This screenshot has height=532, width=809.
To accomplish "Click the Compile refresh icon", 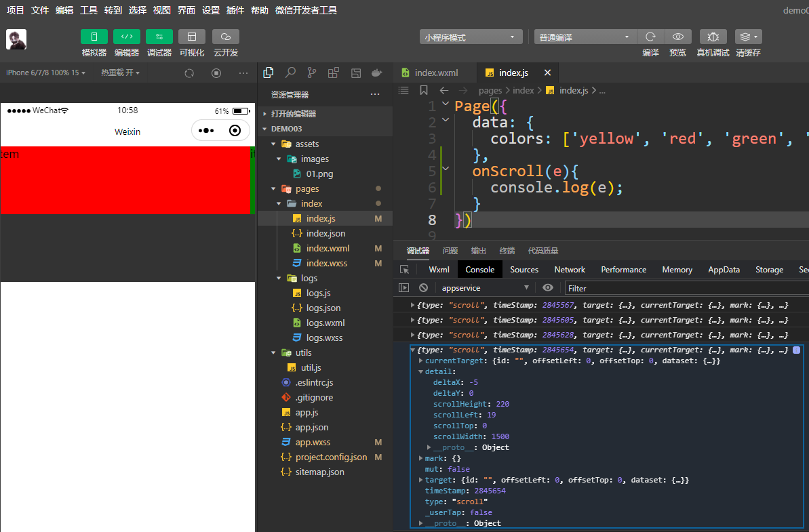I will pos(650,37).
